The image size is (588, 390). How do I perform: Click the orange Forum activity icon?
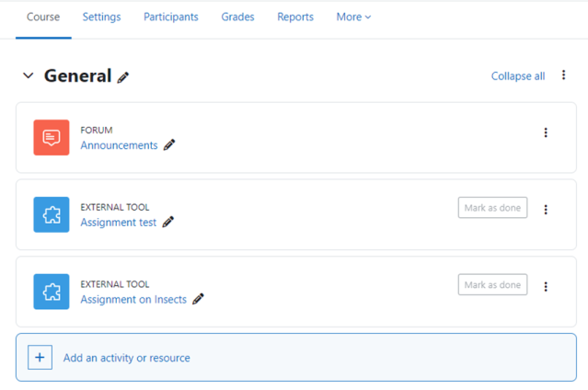pyautogui.click(x=52, y=138)
